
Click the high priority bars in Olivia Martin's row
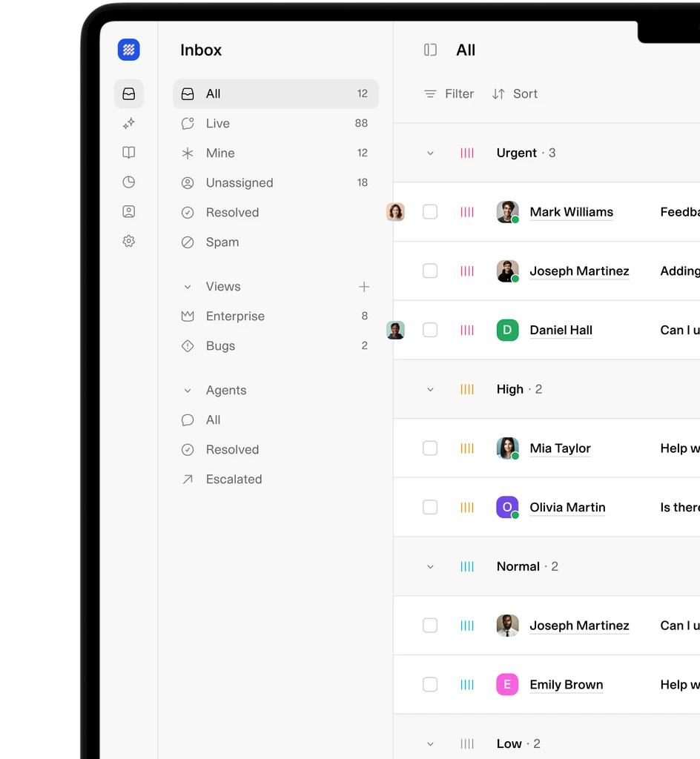point(467,507)
